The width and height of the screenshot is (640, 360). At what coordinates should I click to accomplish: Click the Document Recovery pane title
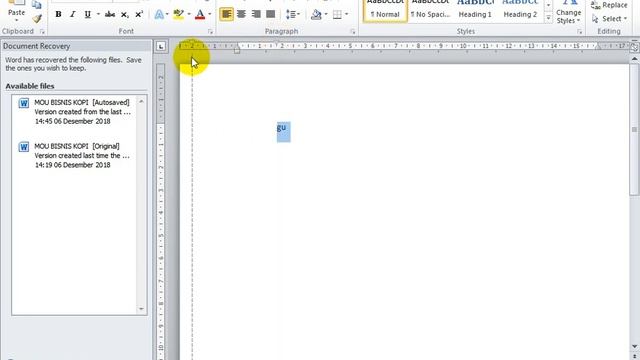[x=37, y=46]
